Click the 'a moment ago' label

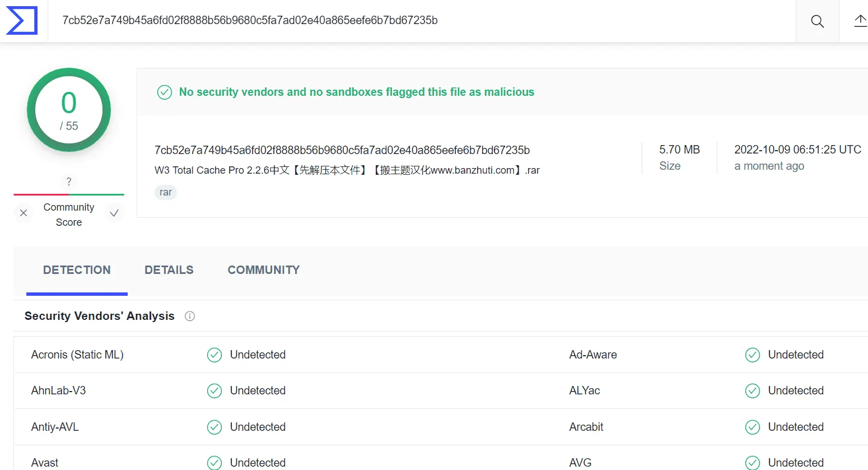pyautogui.click(x=769, y=166)
